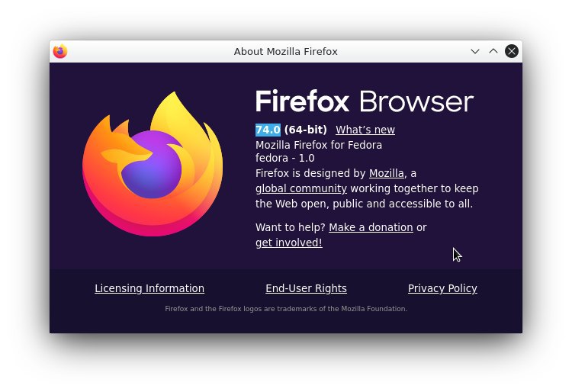Screen dimensions: 572x392
Task: Open the global community link
Action: [301, 188]
